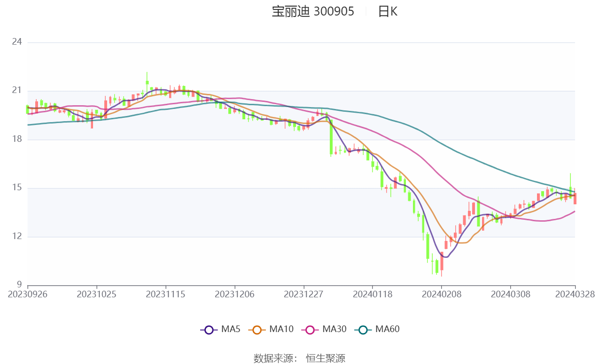
Task: Click the 20230926 date axis label
Action: click(x=28, y=294)
